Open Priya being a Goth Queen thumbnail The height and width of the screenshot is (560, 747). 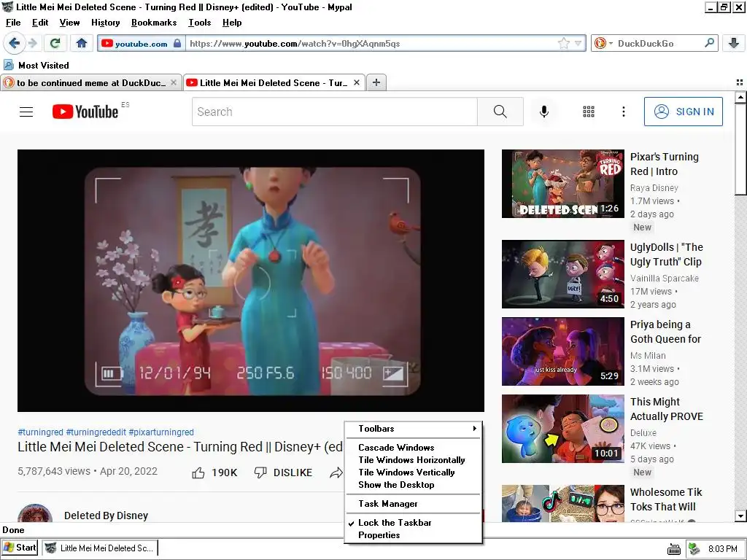[562, 351]
